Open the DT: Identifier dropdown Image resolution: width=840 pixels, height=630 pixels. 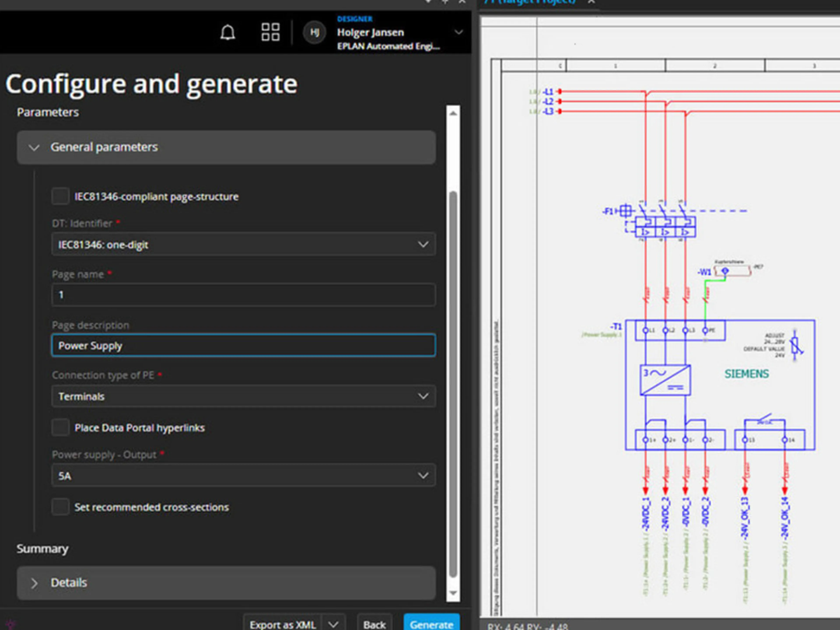243,244
